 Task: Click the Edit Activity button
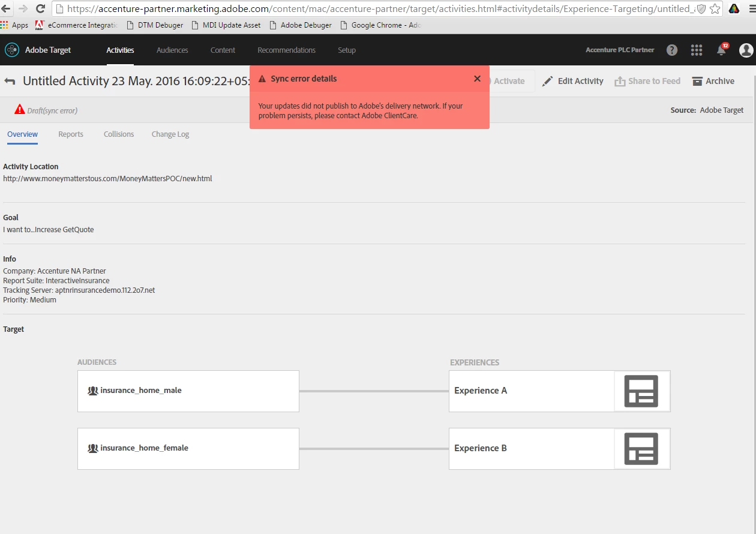[573, 81]
